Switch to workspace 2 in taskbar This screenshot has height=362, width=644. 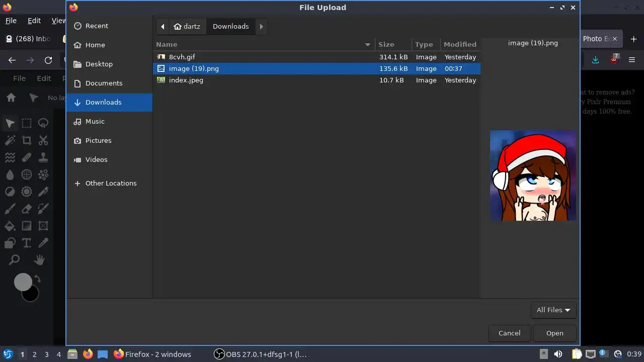click(34, 354)
